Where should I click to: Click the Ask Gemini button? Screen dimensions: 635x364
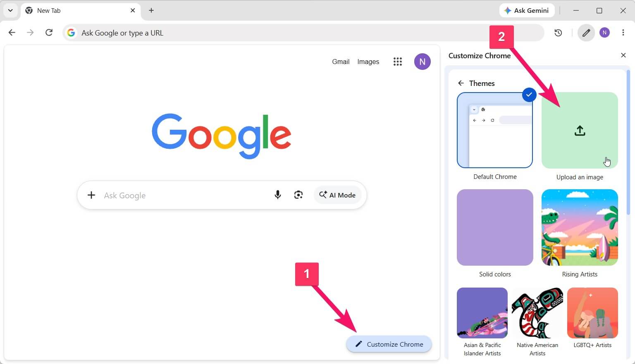point(527,11)
